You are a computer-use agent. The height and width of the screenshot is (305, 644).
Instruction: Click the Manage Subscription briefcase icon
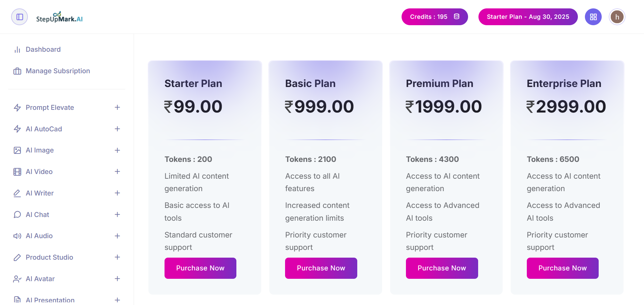(17, 71)
